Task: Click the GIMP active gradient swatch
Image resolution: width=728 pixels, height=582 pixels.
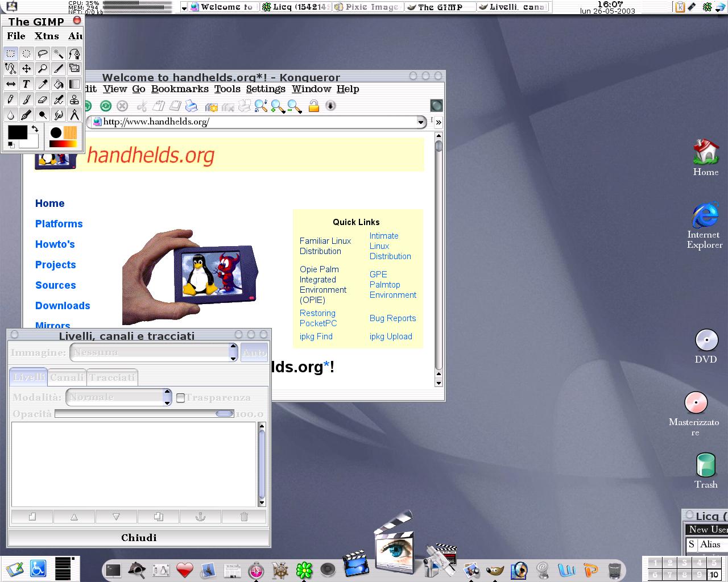Action: (63, 144)
